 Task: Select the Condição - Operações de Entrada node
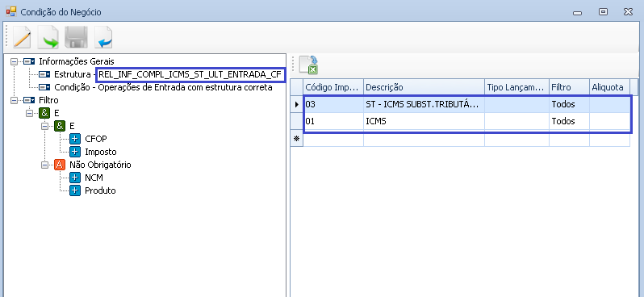pyautogui.click(x=163, y=87)
